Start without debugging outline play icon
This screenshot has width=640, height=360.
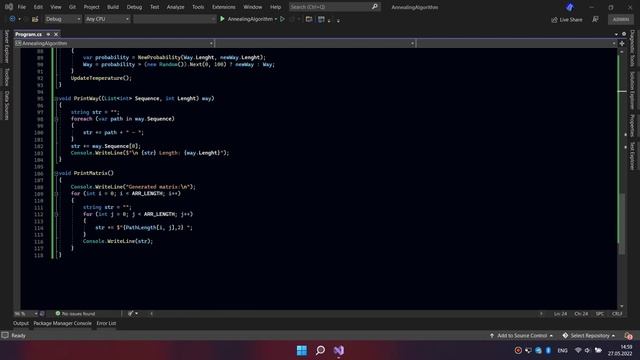[282, 19]
